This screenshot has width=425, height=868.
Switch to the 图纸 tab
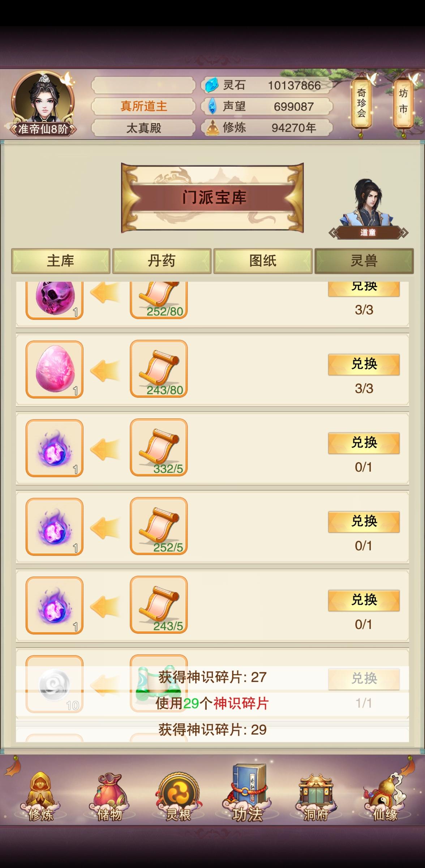tap(263, 261)
